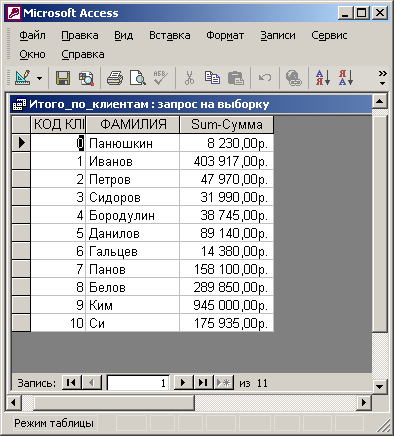Select the ФАМИЛИЯ column header
The width and height of the screenshot is (394, 436).
pos(133,125)
